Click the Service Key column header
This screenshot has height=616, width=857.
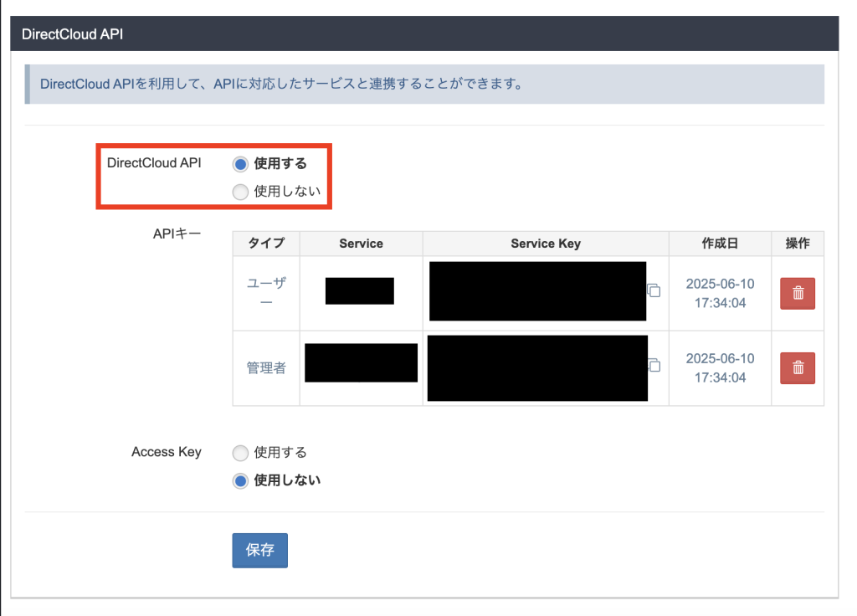point(546,244)
